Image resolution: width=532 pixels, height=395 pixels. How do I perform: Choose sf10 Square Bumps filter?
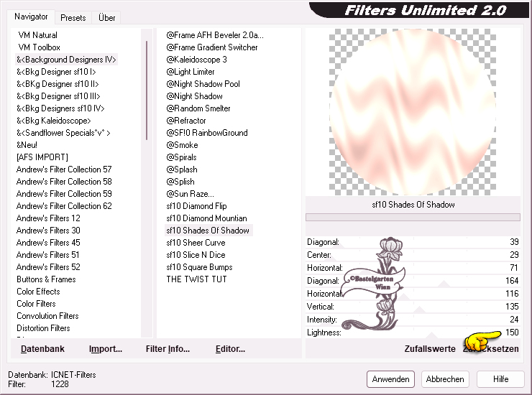200,267
